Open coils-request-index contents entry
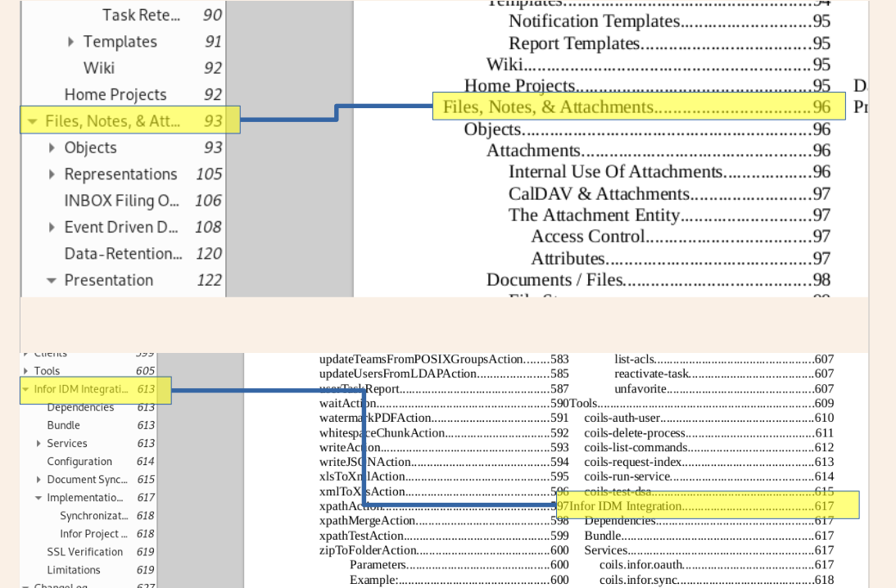This screenshot has width=896, height=588. click(708, 462)
